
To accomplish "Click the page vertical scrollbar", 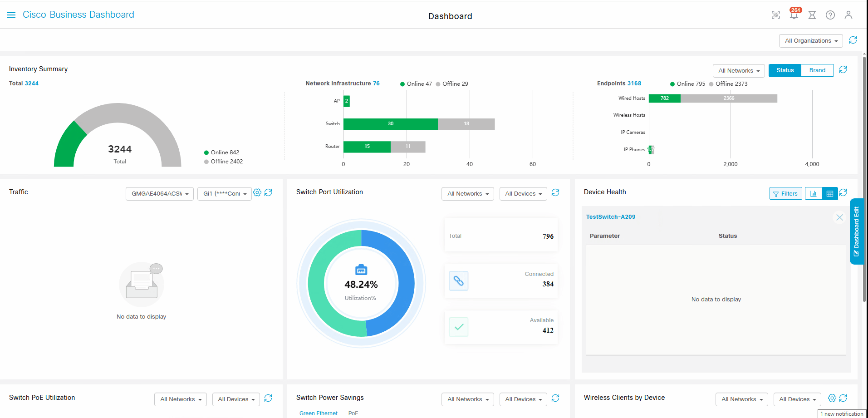I will click(864, 179).
